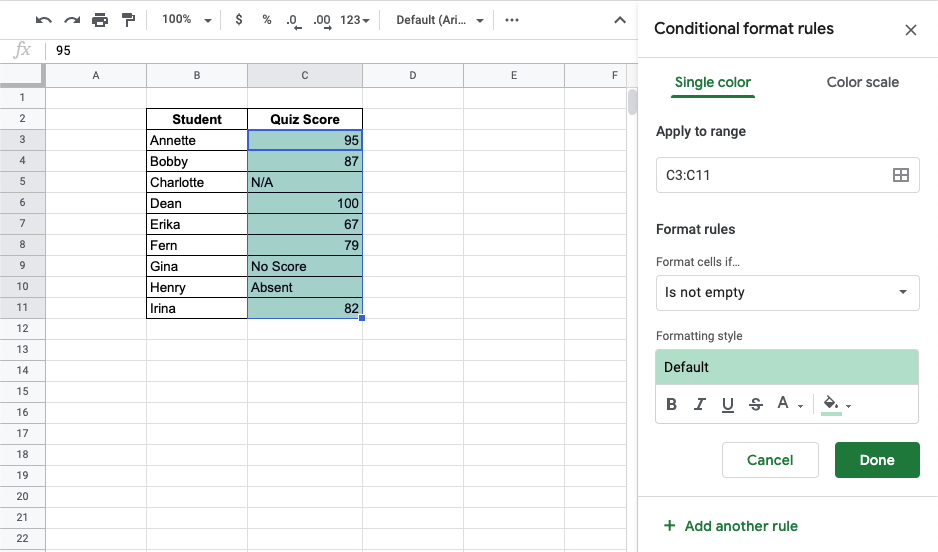Click the Print icon
The height and width of the screenshot is (552, 938).
pyautogui.click(x=100, y=20)
